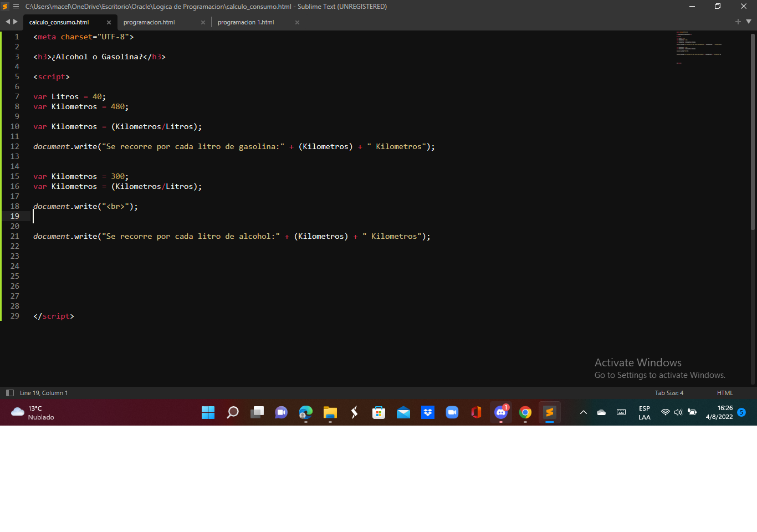
Task: Place cursor on Kilometros = 480 line
Action: (x=81, y=106)
